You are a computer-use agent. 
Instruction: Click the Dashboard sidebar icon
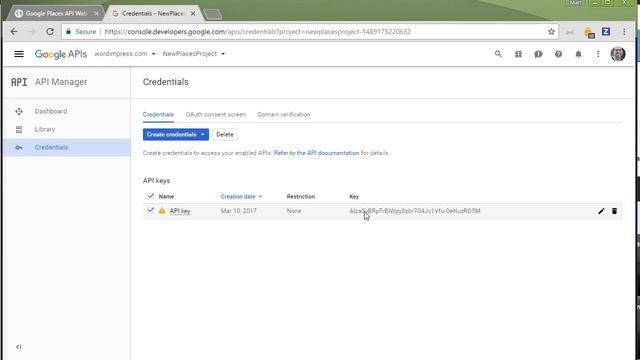pyautogui.click(x=19, y=111)
